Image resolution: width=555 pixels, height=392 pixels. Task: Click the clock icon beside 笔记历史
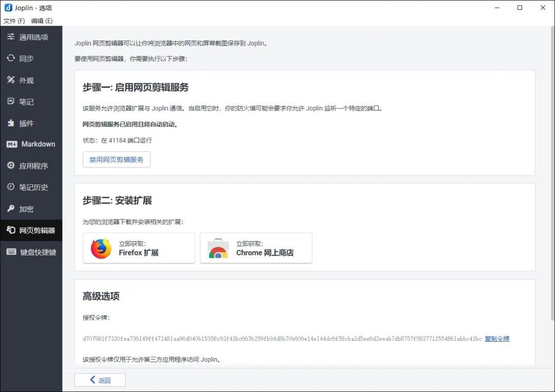(x=11, y=188)
